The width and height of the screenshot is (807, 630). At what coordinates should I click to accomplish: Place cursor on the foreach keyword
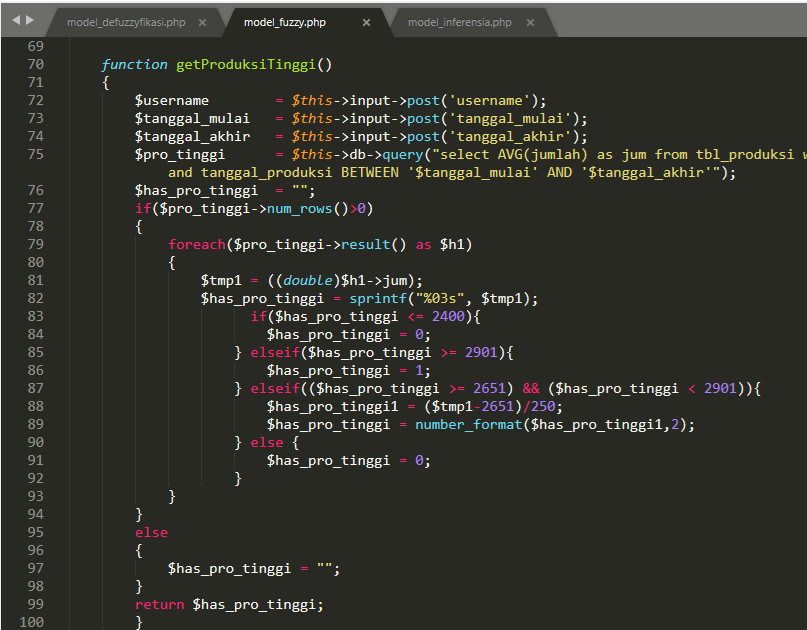[x=196, y=244]
